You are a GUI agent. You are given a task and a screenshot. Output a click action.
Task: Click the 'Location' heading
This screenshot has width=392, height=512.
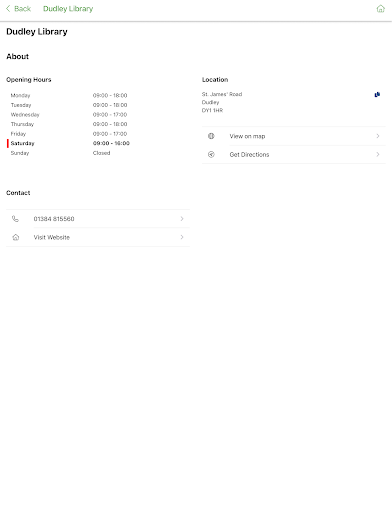pyautogui.click(x=215, y=80)
